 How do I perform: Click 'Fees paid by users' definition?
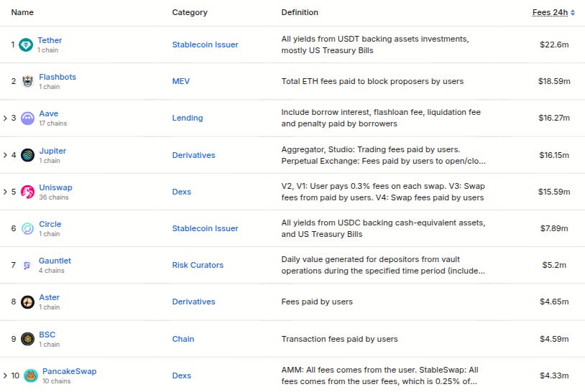click(317, 302)
